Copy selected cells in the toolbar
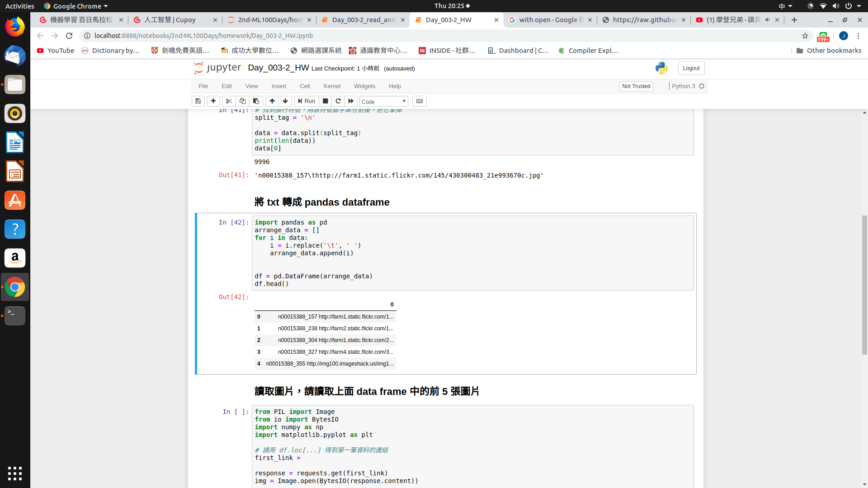The width and height of the screenshot is (868, 488). [x=242, y=101]
